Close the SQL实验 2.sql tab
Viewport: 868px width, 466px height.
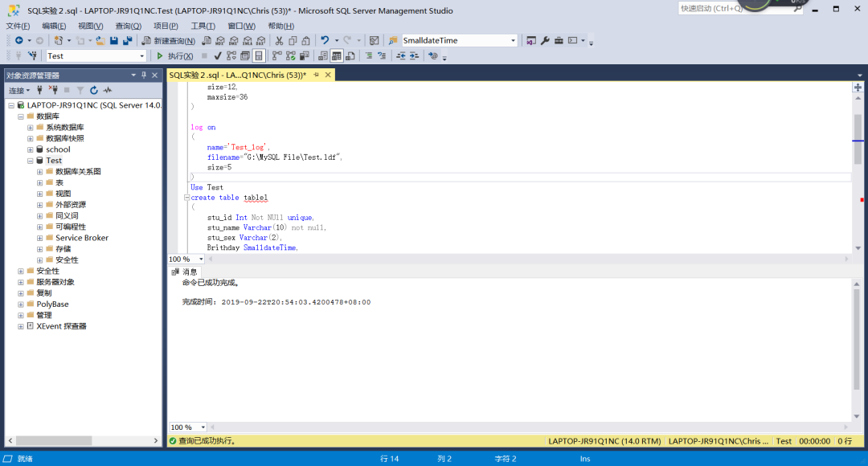(328, 75)
